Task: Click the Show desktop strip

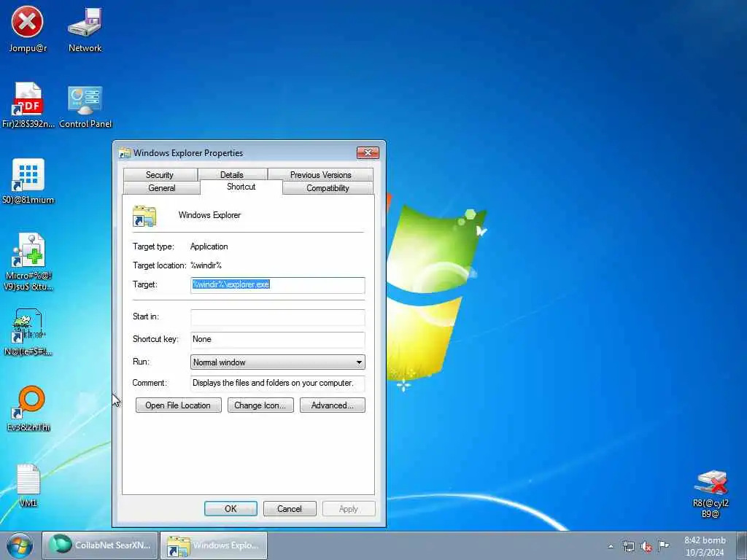Action: (x=742, y=546)
